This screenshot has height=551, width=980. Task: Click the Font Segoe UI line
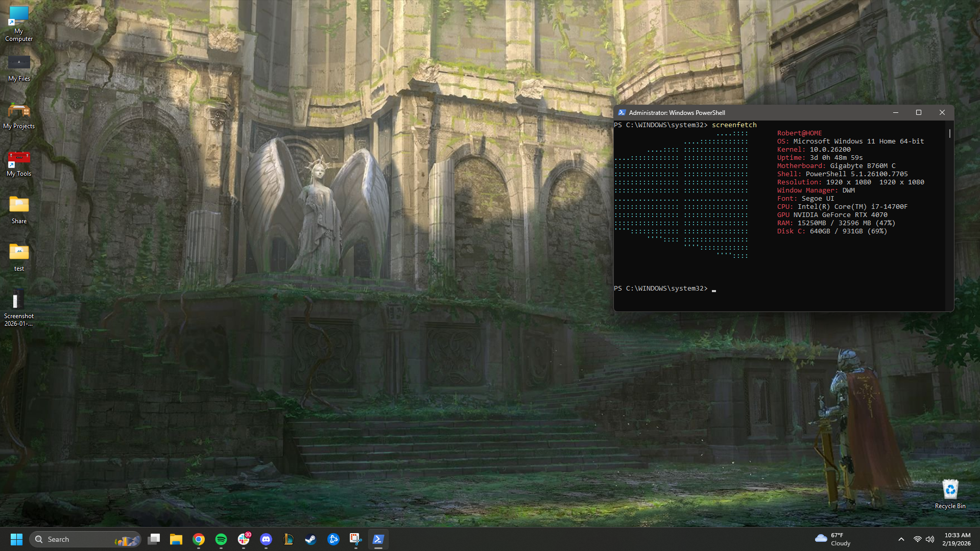805,199
